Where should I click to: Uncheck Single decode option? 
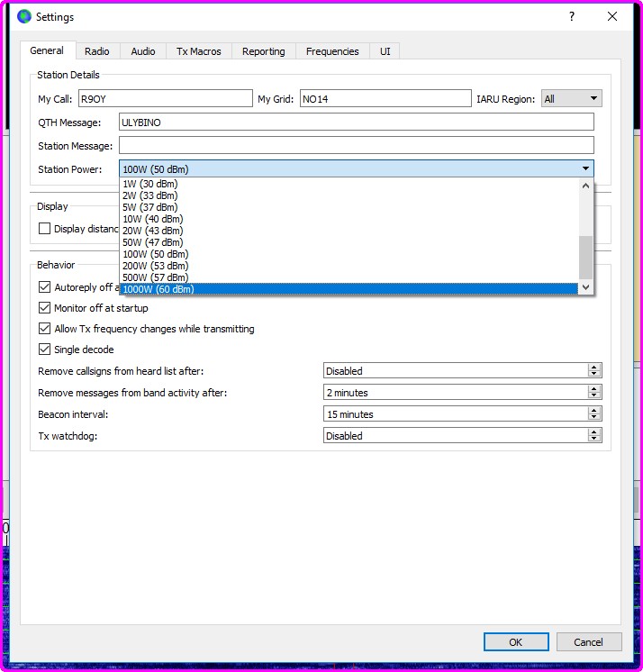click(45, 350)
